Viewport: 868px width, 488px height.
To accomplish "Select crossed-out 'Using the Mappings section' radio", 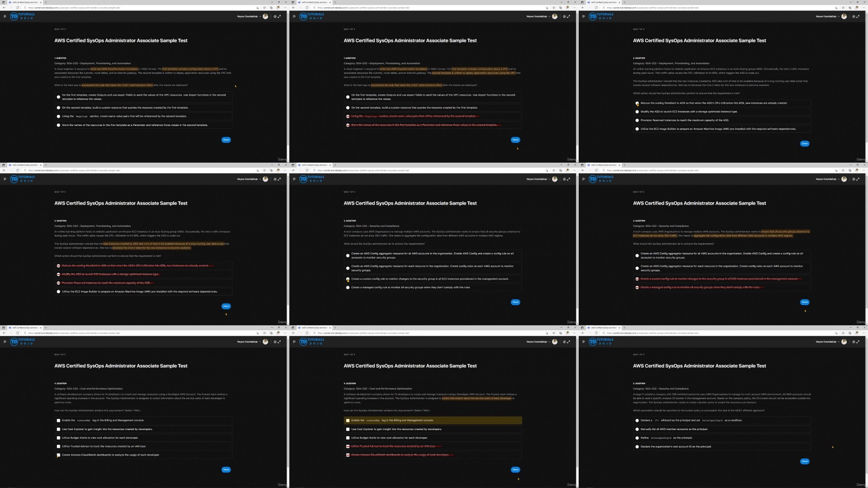I will [x=348, y=116].
